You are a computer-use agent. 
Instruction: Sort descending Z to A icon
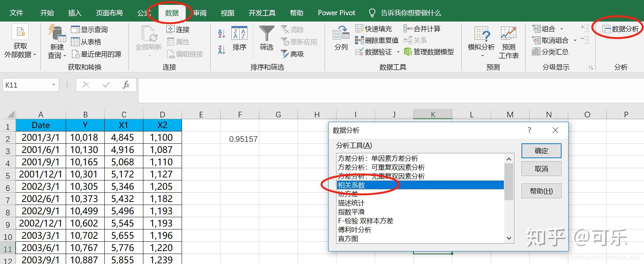222,50
